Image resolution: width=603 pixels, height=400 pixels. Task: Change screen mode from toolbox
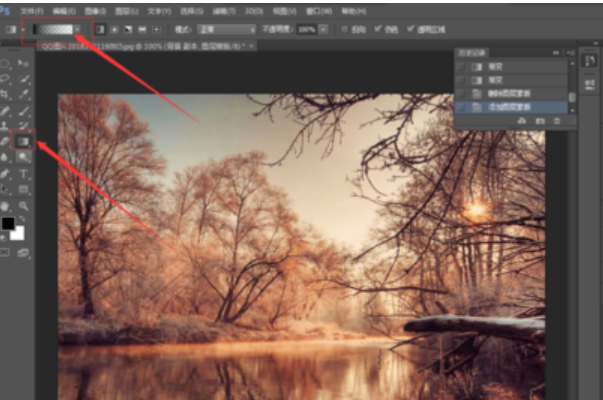pos(23,253)
